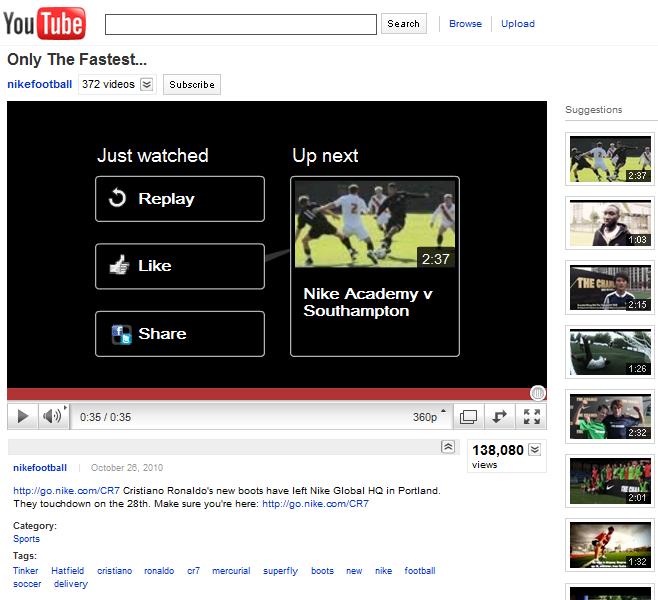Open the Browse menu link

pyautogui.click(x=465, y=24)
